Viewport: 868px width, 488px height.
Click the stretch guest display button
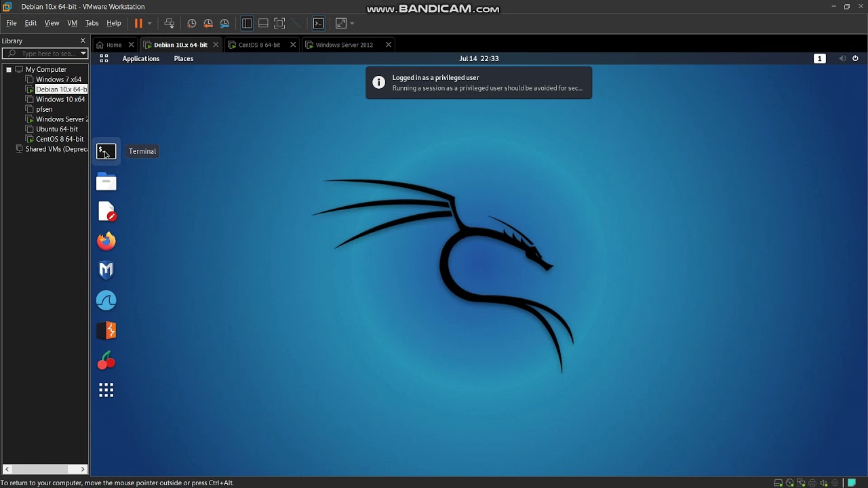coord(341,23)
